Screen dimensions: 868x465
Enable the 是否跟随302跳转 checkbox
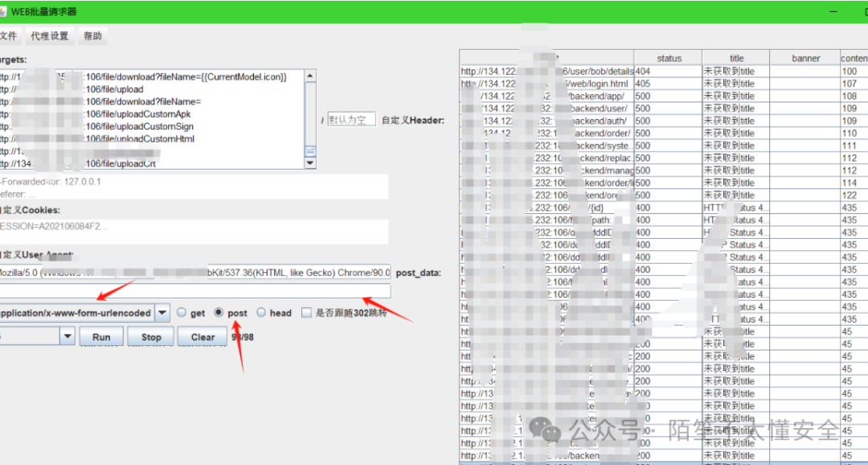(306, 313)
